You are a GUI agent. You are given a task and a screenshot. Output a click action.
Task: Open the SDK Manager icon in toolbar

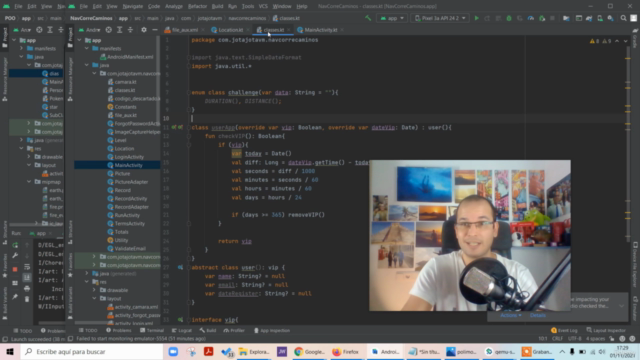click(610, 18)
